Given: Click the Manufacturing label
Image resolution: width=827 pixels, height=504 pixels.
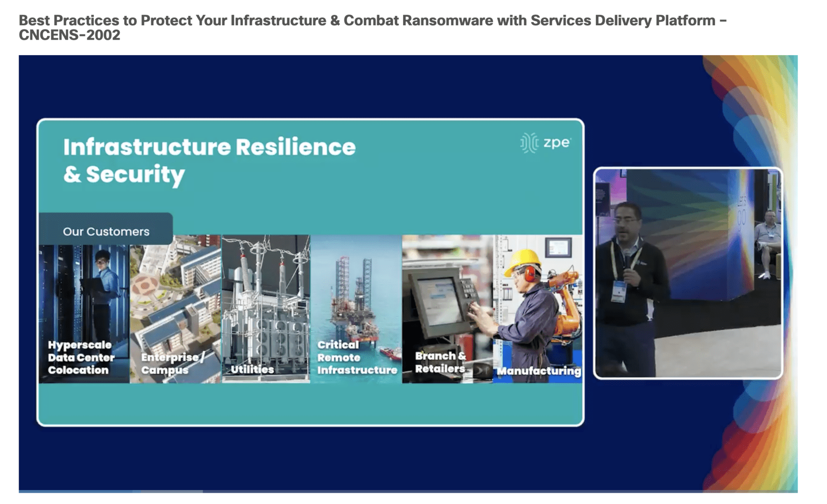Looking at the screenshot, I should click(538, 371).
